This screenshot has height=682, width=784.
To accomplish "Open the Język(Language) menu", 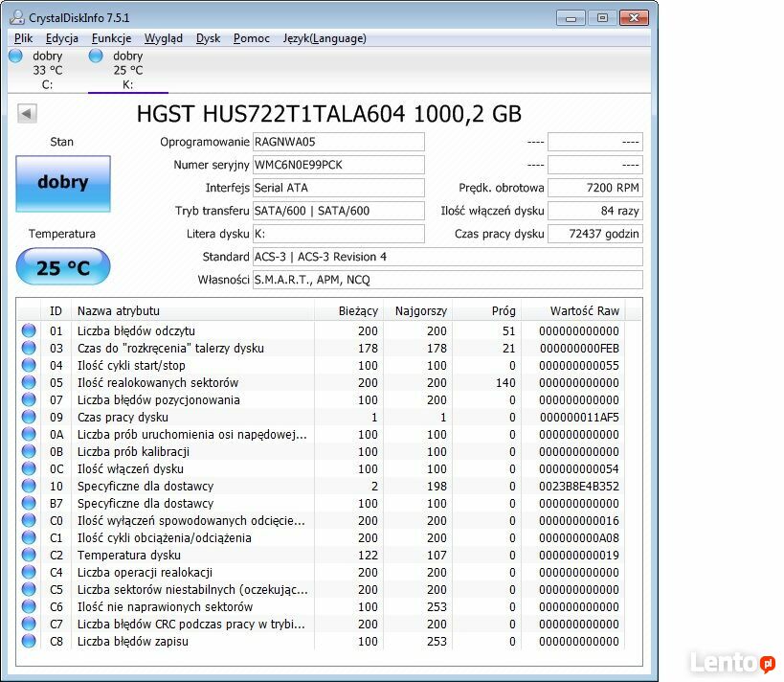I will pyautogui.click(x=325, y=38).
